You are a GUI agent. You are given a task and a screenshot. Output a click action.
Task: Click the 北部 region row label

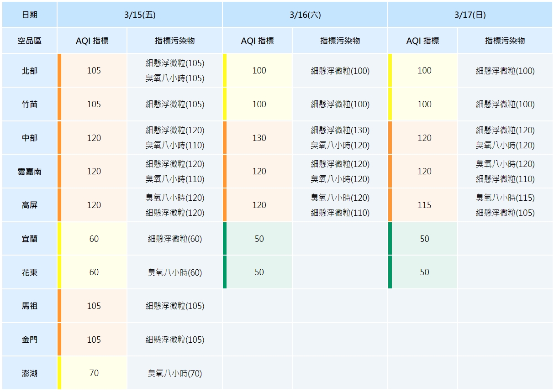click(30, 71)
